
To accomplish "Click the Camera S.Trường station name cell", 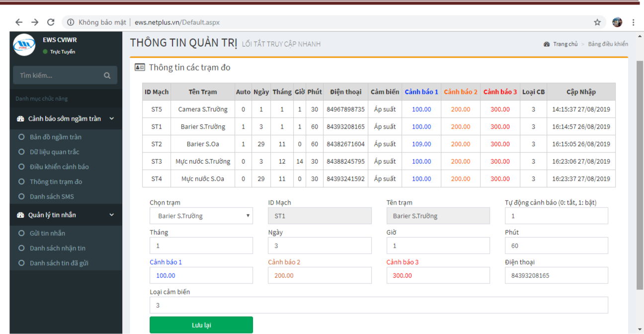I will (x=203, y=109).
